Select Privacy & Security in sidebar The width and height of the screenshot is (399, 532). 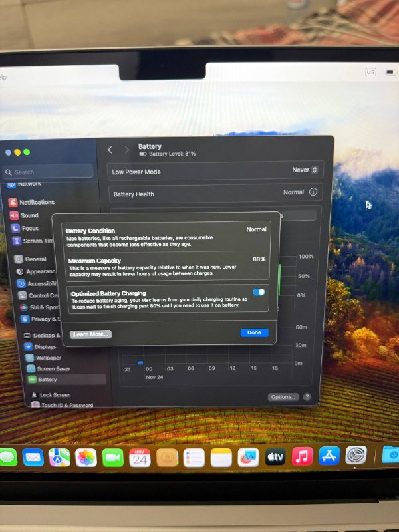coord(41,319)
